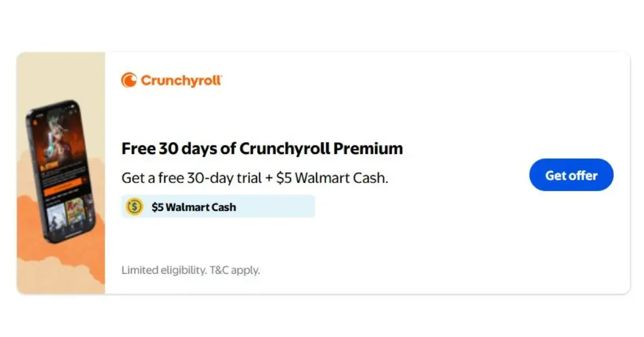Screen dimensions: 644x337
Task: Click the Crunchyroll wordmark text
Action: pos(181,80)
